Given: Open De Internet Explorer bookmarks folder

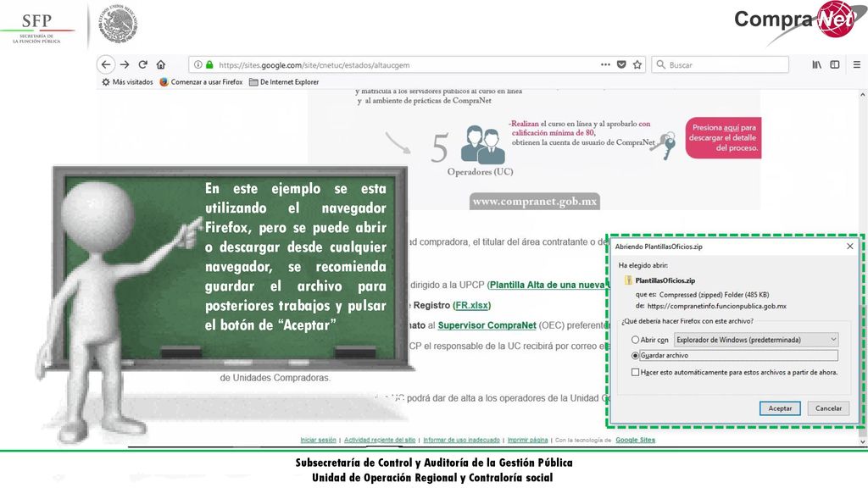Looking at the screenshot, I should 284,82.
